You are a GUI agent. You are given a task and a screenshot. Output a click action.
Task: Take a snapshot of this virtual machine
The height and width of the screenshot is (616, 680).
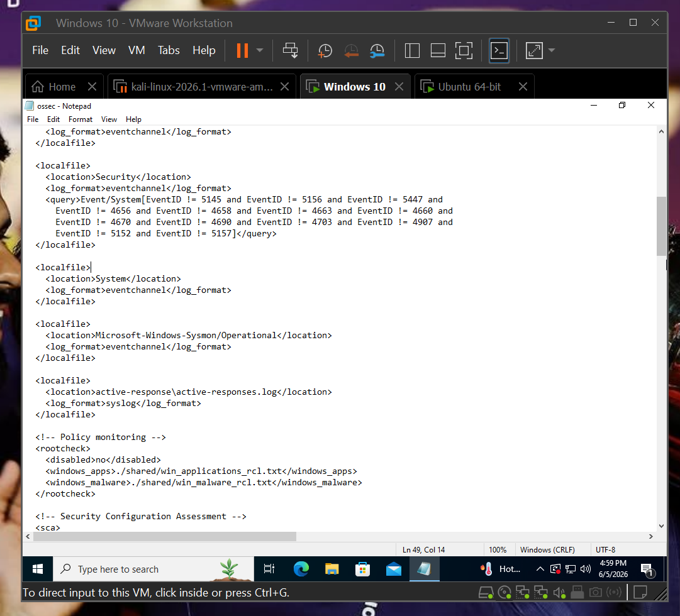[x=325, y=50]
